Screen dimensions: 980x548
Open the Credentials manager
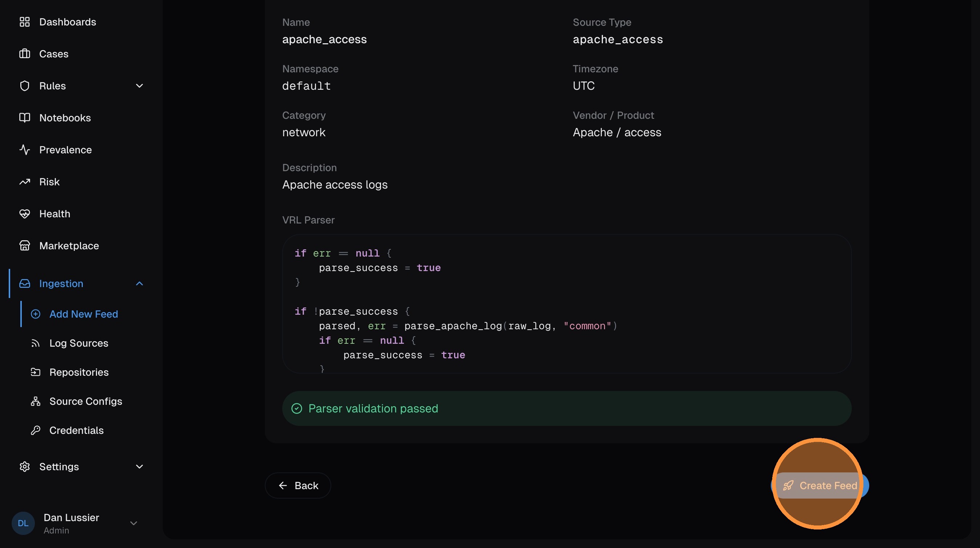pos(77,430)
